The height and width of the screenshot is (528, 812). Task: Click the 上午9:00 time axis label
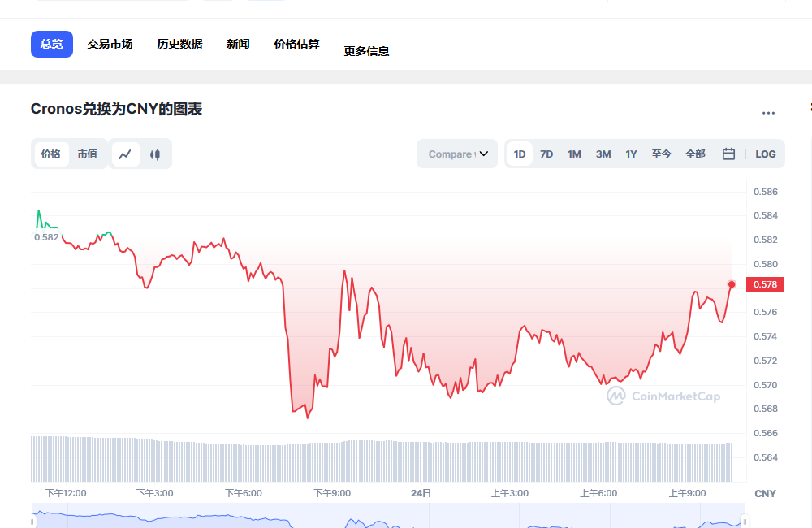pos(687,493)
